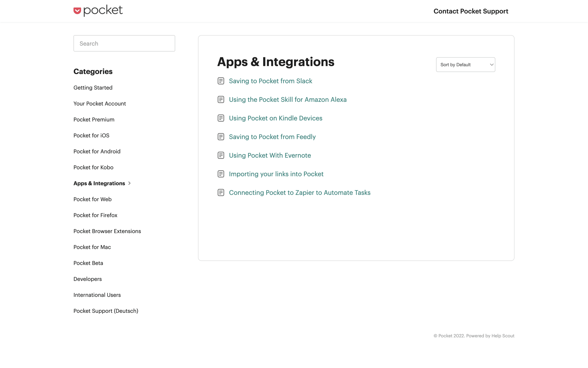Click document icon beside Importing links article
The width and height of the screenshot is (588, 368).
(x=221, y=174)
